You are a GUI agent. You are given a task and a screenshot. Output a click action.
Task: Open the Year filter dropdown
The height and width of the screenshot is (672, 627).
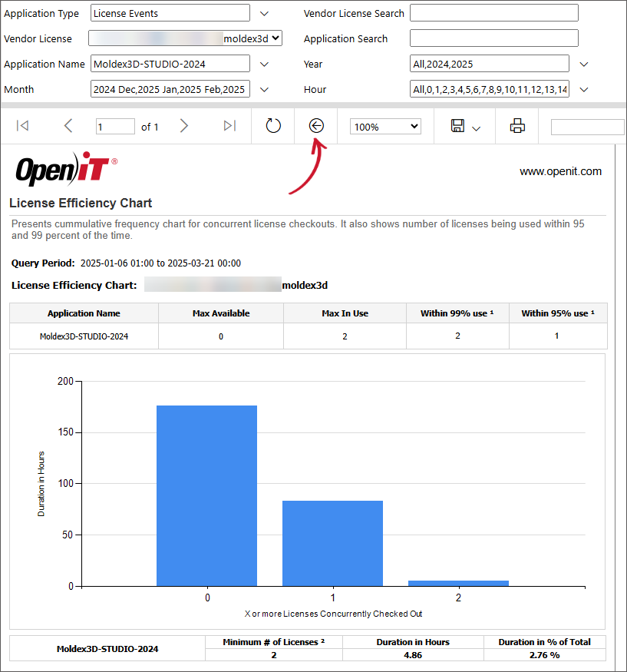pos(582,64)
